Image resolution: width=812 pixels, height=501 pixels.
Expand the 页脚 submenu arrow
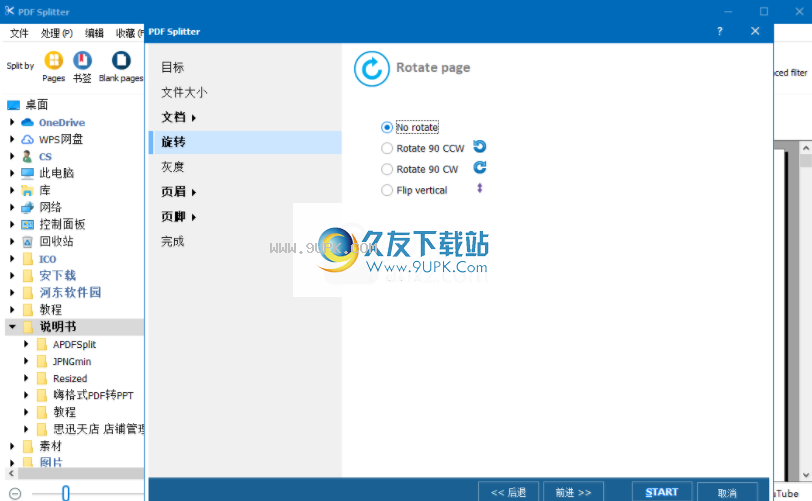(x=194, y=218)
